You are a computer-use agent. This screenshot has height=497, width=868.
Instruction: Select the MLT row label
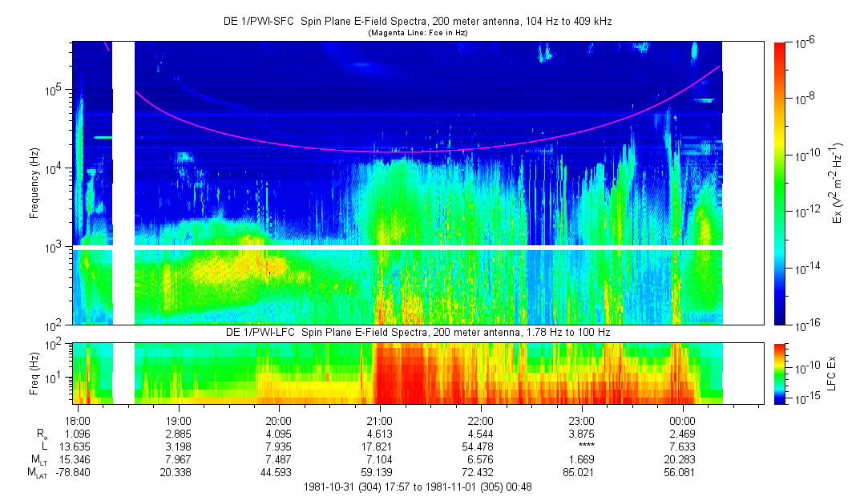point(39,460)
